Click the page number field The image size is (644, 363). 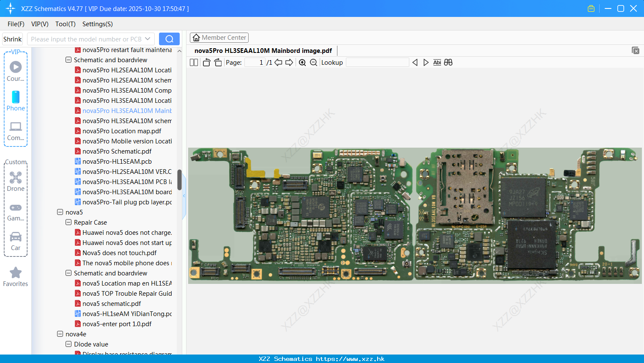click(x=255, y=63)
